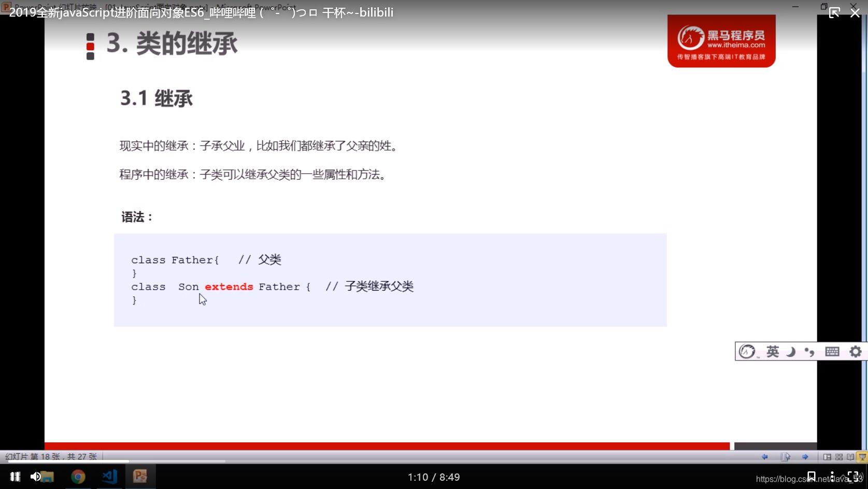Screen dimensions: 868x489
Task: Click the video title text at top
Action: (201, 12)
